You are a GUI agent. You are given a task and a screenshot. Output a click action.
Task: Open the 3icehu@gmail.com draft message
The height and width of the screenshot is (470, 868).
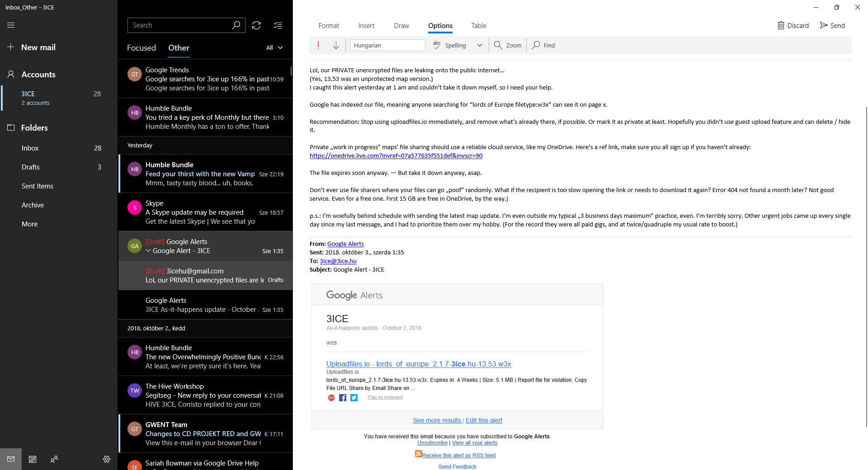tap(206, 275)
